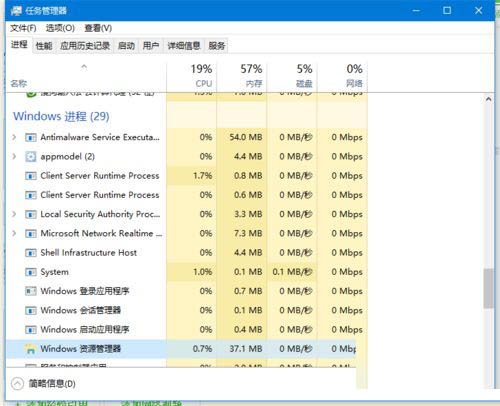Click the scrollbar up arrow
Viewport: 500px width, 406px height.
(489, 99)
